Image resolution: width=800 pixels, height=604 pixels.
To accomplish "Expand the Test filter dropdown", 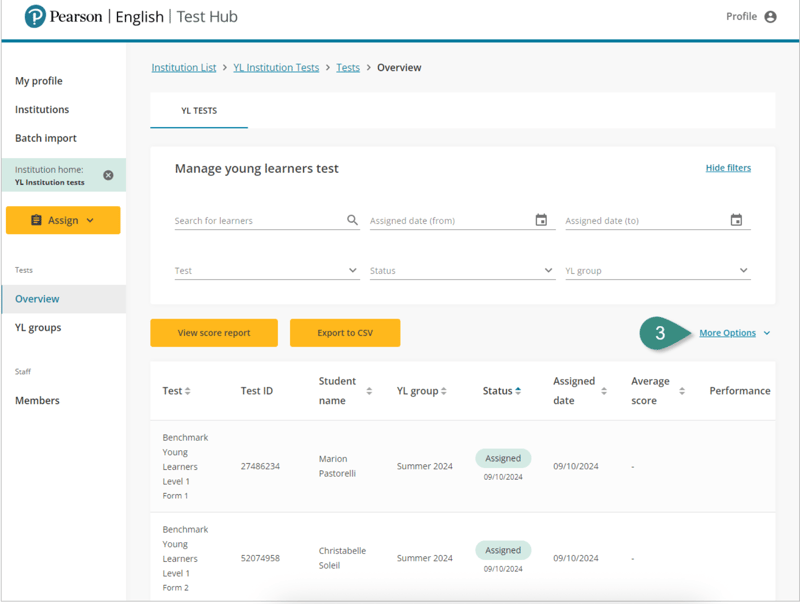I will coord(352,270).
